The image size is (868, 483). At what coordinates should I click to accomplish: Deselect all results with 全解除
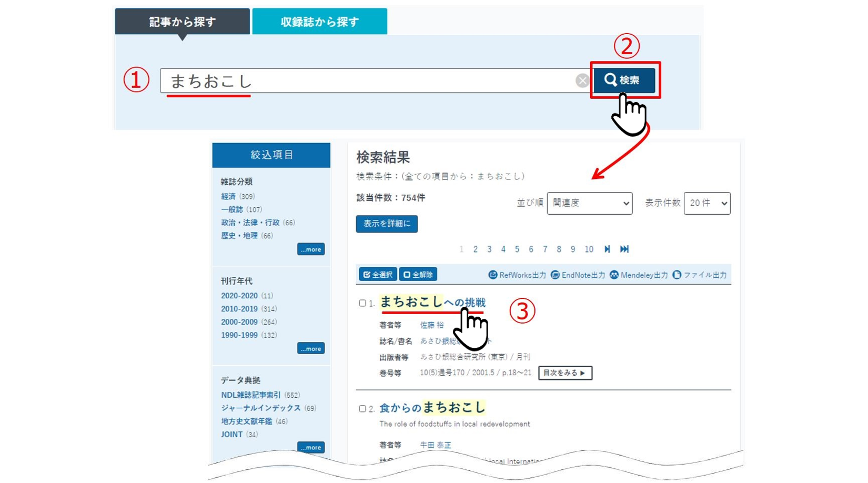point(418,275)
